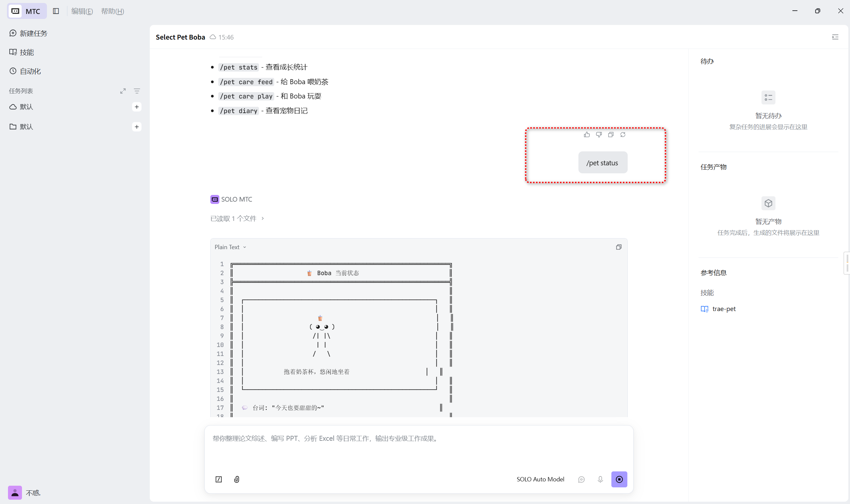Viewport: 850px width, 504px height.
Task: Regenerate the response with the refresh icon
Action: pos(623,135)
